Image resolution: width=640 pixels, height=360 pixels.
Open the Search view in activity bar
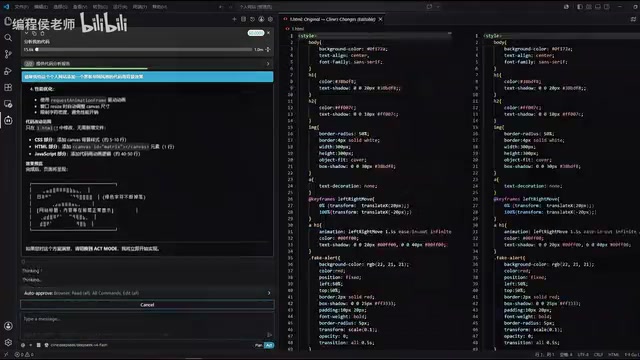tap(8, 38)
